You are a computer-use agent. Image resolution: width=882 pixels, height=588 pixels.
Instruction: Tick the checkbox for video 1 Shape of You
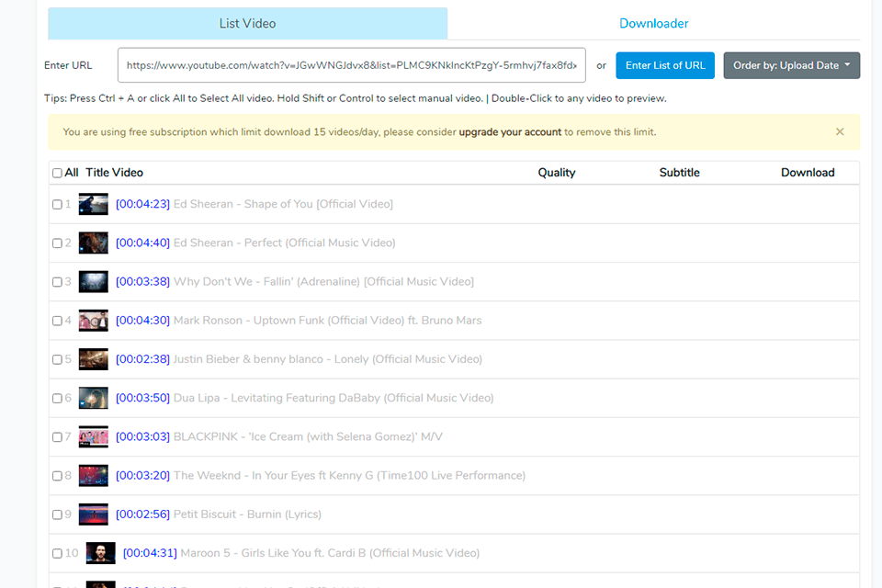pos(57,205)
